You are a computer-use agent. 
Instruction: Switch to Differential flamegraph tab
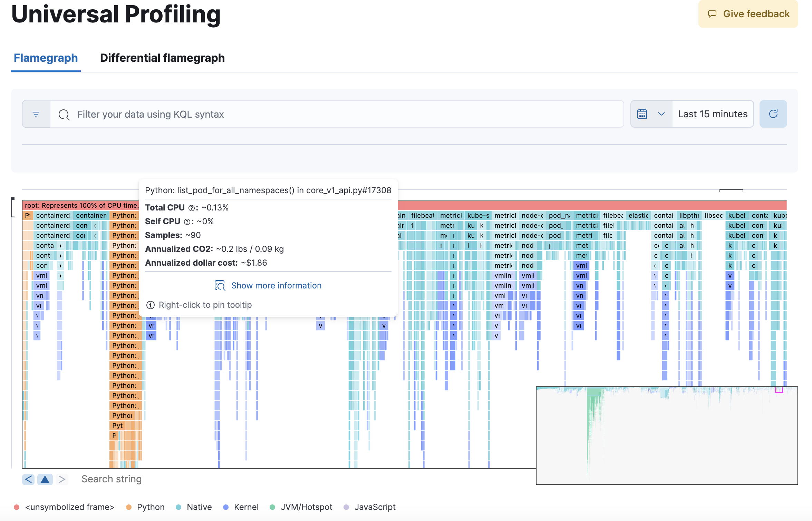163,57
